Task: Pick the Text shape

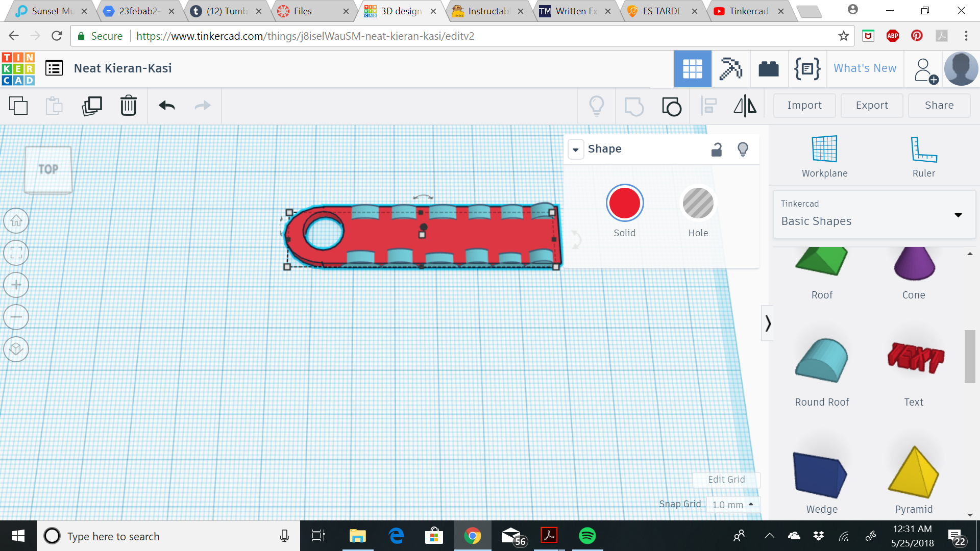Action: 914,372
